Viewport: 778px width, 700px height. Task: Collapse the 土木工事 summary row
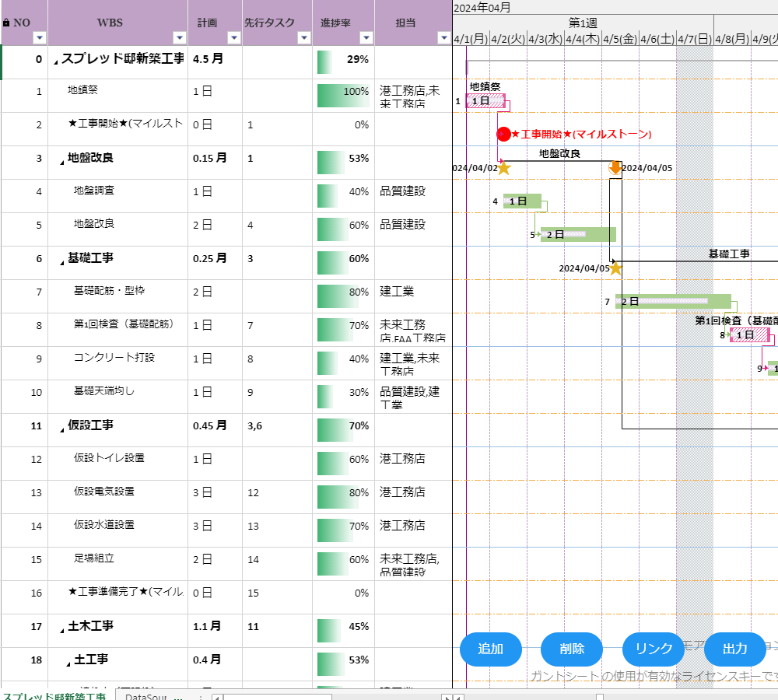point(62,631)
